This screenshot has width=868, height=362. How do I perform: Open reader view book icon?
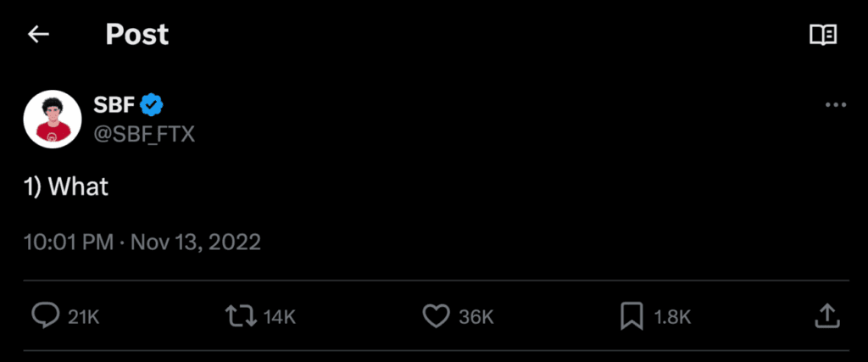pos(823,35)
